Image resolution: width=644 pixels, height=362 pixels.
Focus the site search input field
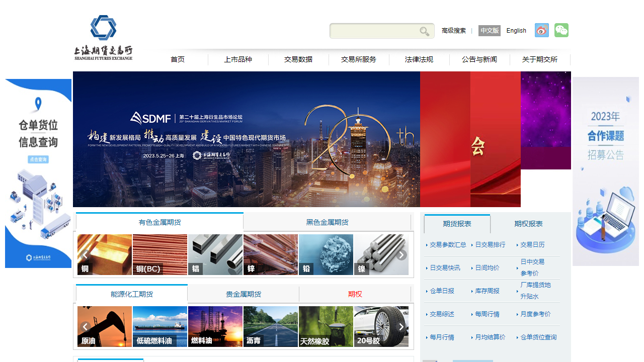pyautogui.click(x=374, y=31)
